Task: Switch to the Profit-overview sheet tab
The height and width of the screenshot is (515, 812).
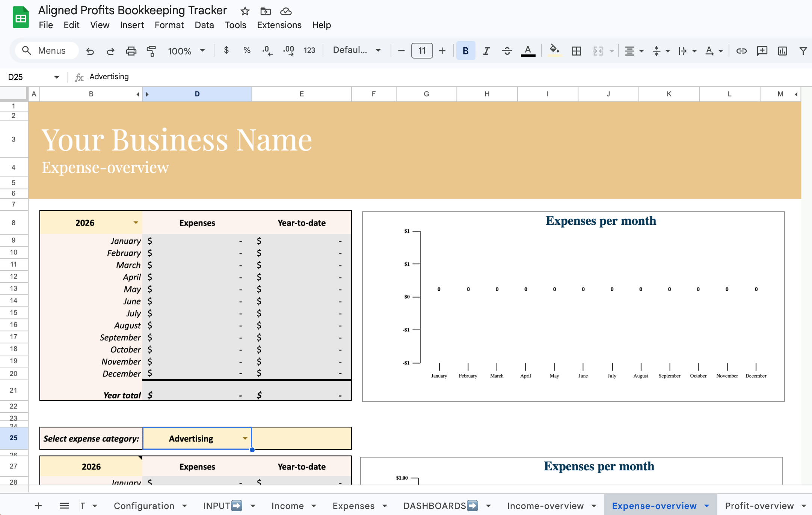Action: tap(759, 506)
